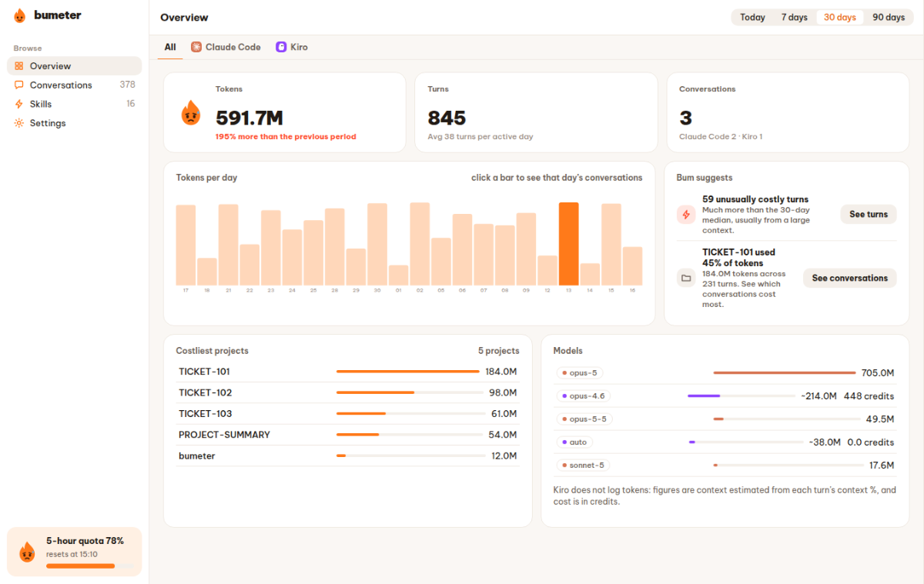Click the TICKET-102 project usage bar
Screen dimensions: 924x584
(x=408, y=392)
